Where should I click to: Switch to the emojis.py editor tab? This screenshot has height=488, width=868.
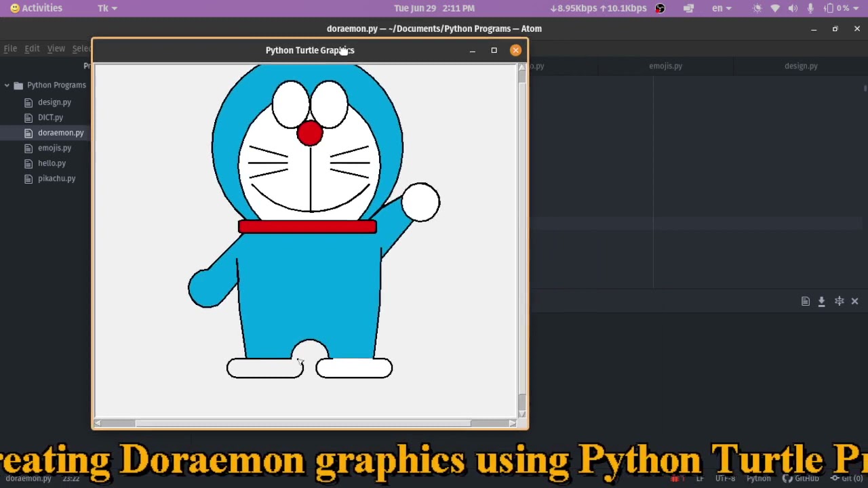pos(665,66)
